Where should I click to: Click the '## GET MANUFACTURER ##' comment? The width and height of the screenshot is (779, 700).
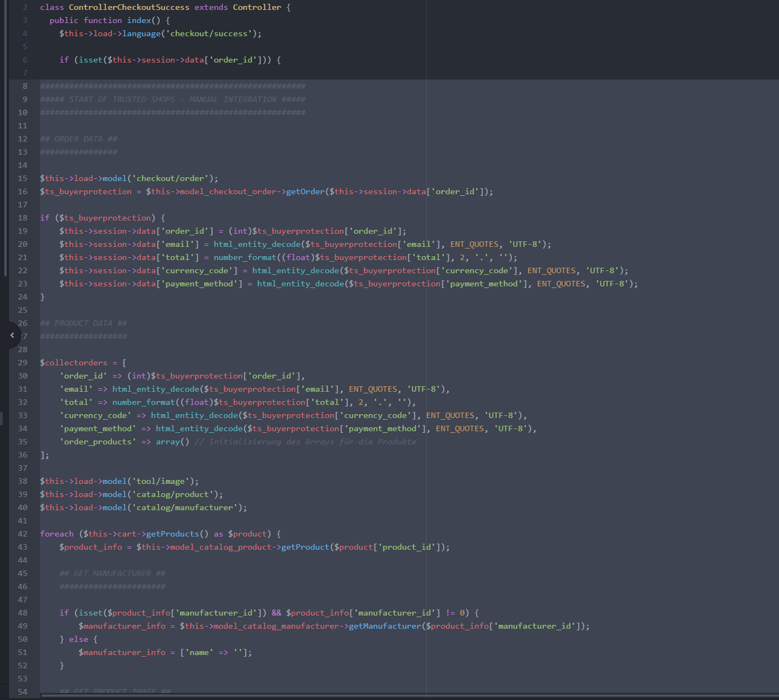click(x=112, y=573)
